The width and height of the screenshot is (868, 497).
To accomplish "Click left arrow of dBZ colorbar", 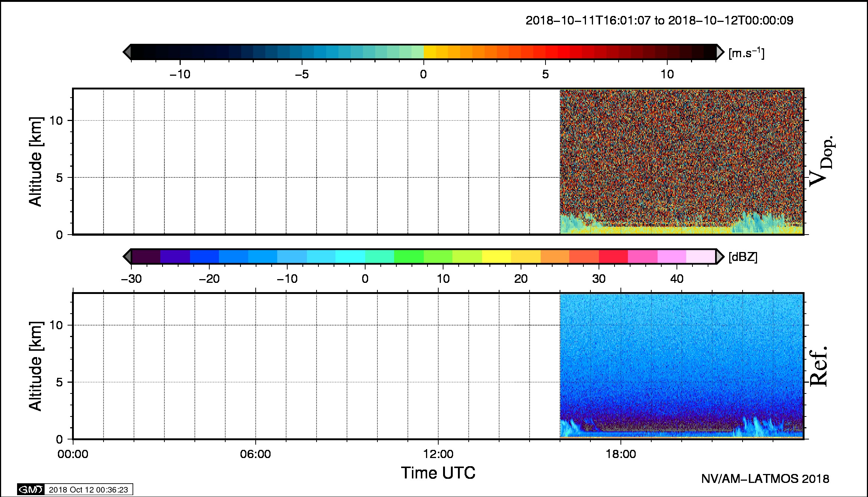I will pos(127,256).
